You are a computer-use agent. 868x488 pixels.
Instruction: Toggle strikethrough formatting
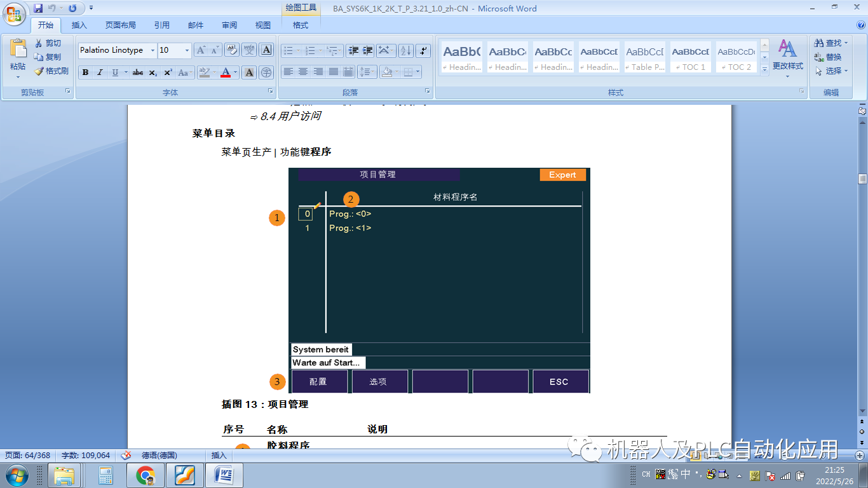point(139,72)
